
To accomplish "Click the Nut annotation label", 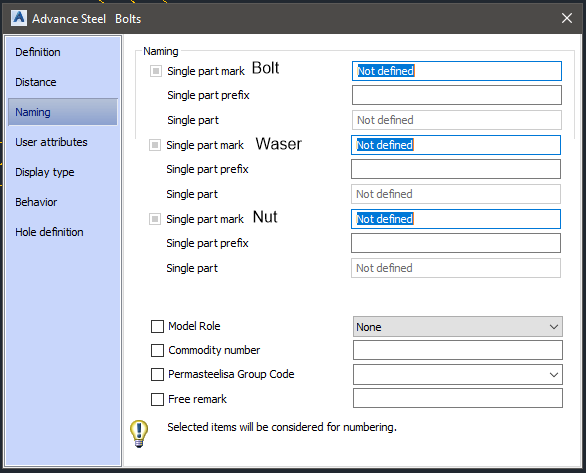I will [265, 217].
